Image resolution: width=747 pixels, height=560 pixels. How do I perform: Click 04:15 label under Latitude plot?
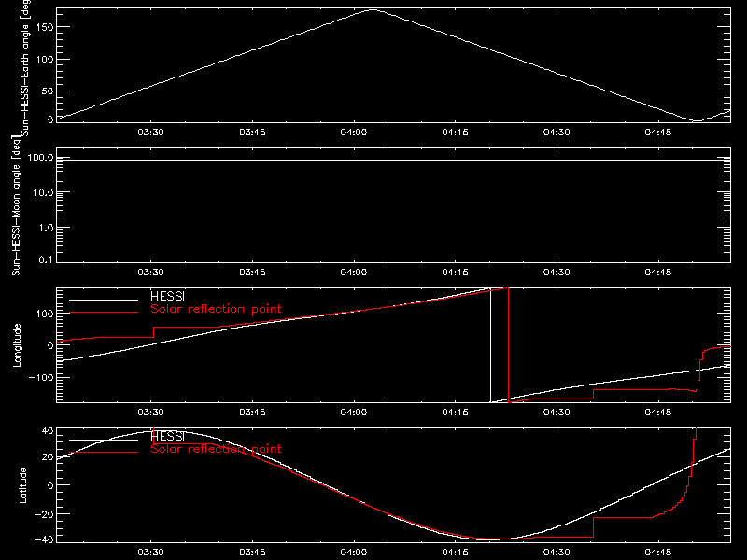[x=455, y=553]
